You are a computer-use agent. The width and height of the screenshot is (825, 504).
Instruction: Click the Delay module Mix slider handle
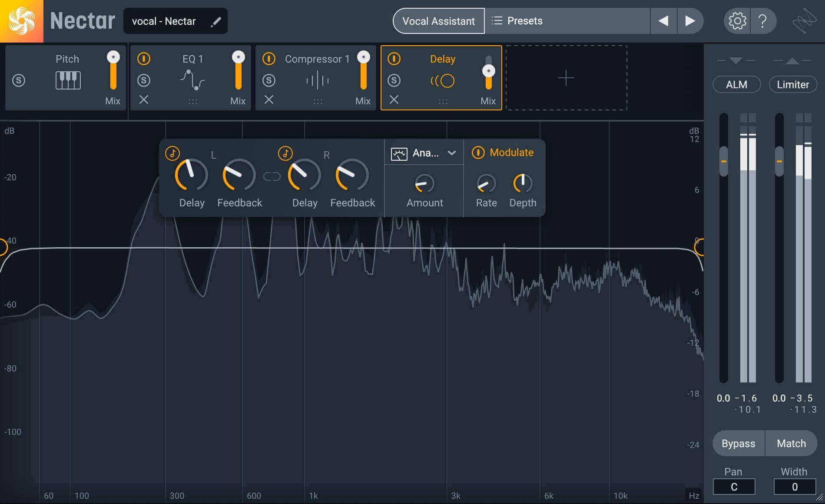489,71
